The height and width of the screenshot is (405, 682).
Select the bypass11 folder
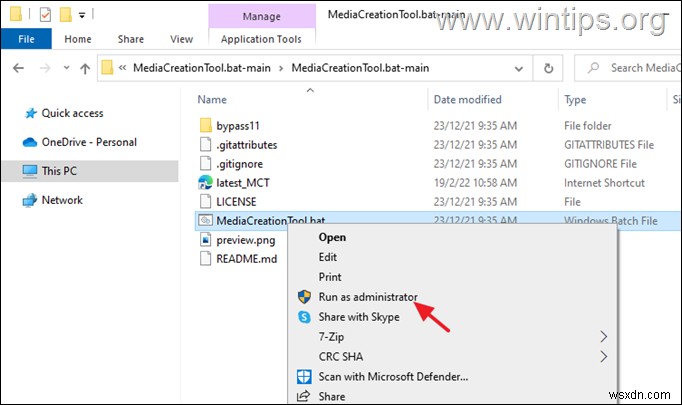(x=238, y=126)
